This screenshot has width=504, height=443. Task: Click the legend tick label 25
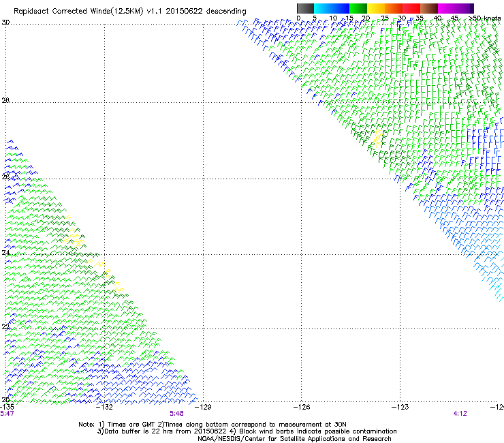coord(385,18)
